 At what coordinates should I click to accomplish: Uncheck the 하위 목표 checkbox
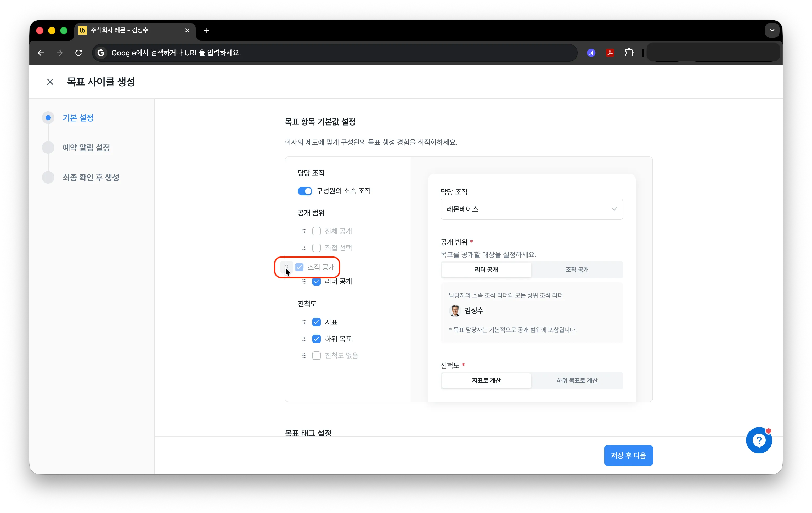click(x=316, y=339)
